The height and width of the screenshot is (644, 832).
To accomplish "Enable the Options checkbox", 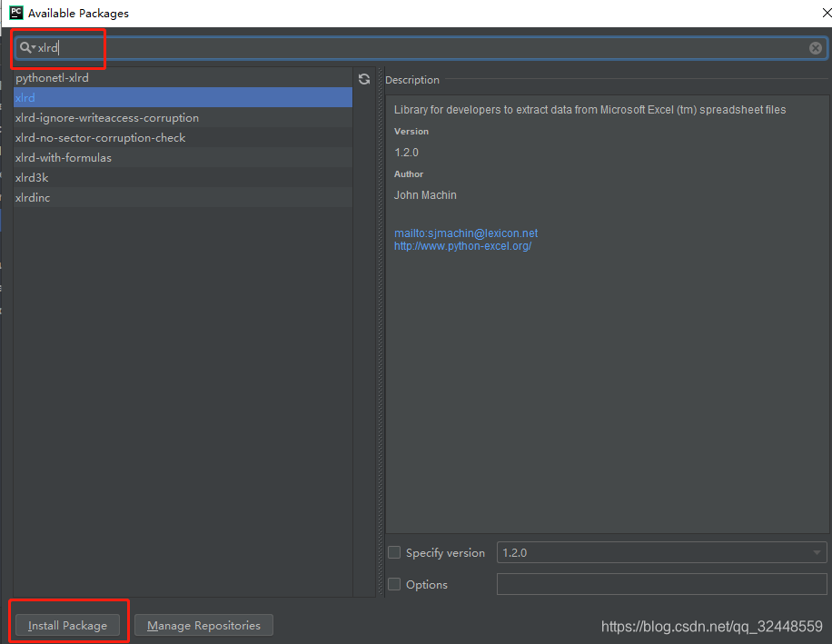I will coord(394,584).
